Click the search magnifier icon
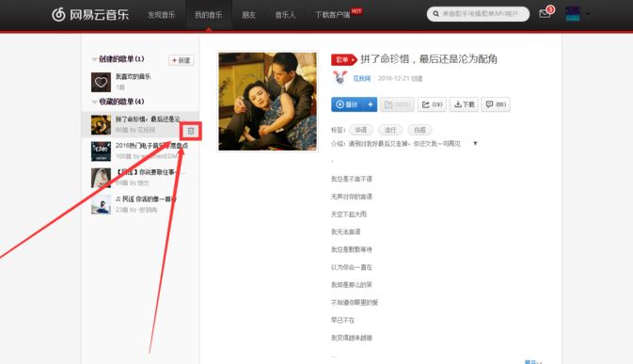The image size is (633, 364). click(435, 14)
